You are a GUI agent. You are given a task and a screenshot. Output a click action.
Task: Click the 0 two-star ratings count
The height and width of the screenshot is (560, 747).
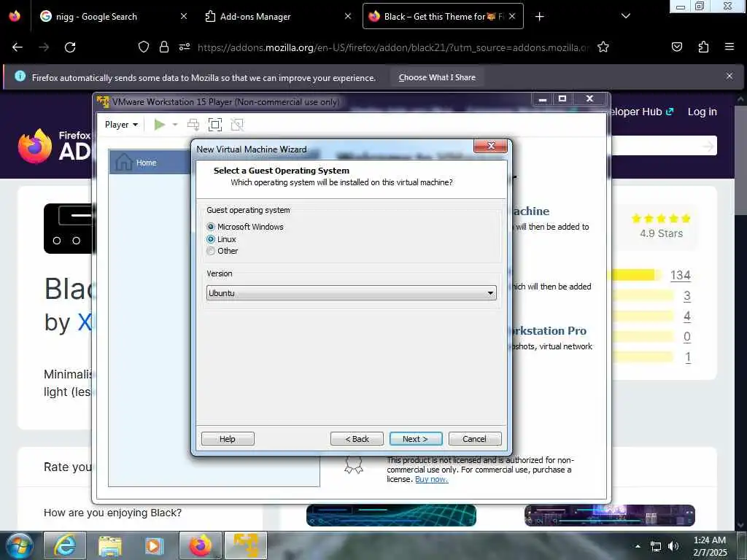click(687, 337)
